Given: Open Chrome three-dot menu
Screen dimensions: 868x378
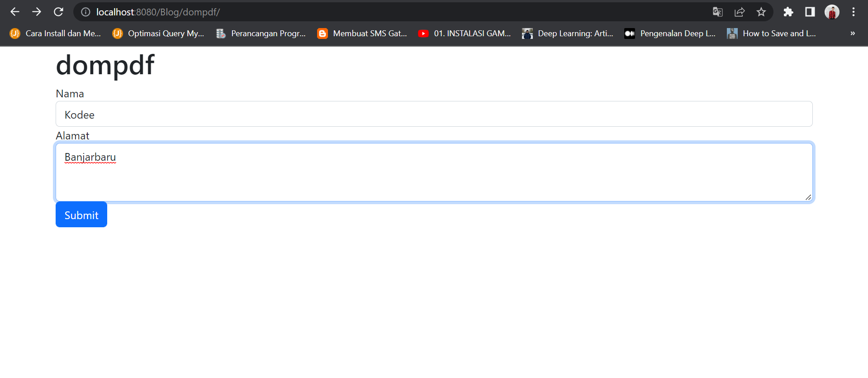Looking at the screenshot, I should (854, 12).
